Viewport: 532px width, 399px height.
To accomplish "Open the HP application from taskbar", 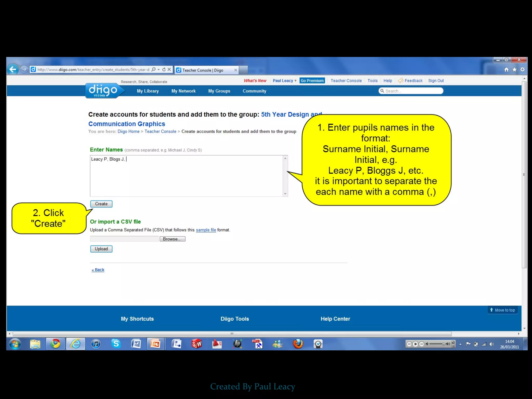I will coord(237,344).
